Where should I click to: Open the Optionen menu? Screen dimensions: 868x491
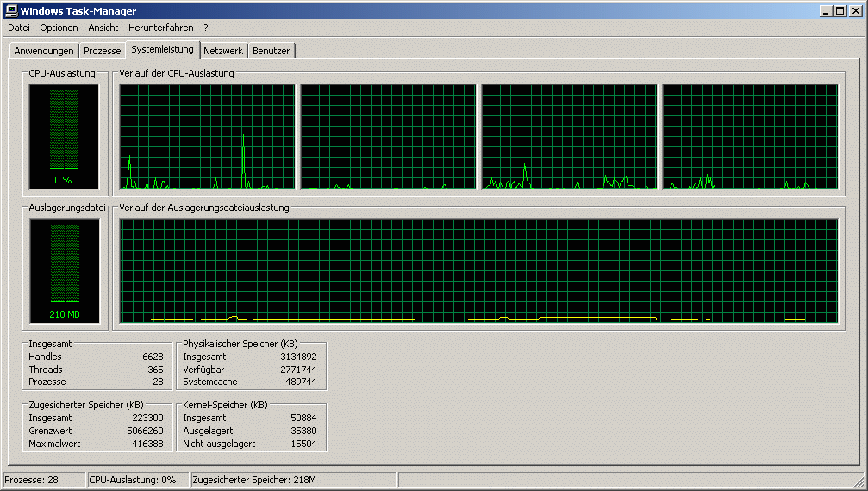[59, 28]
